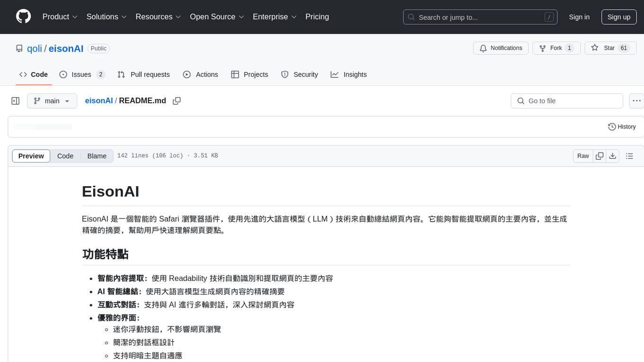The height and width of the screenshot is (362, 644).
Task: Switch to the Pull requests tab
Action: 143,74
